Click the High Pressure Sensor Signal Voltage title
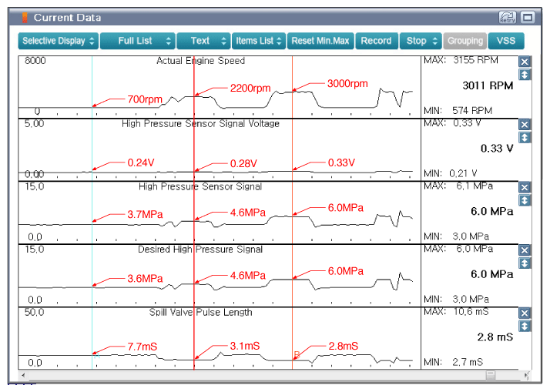 coord(200,123)
